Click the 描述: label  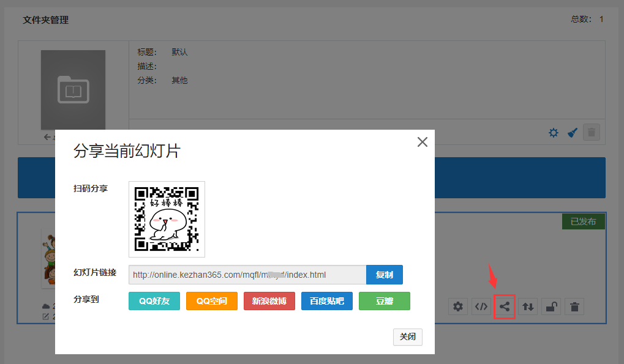tap(147, 66)
